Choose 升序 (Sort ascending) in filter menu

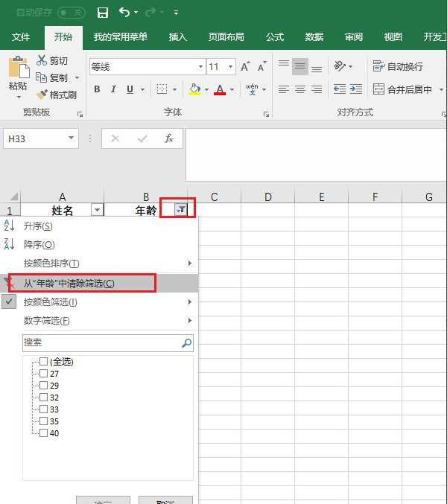(99, 226)
